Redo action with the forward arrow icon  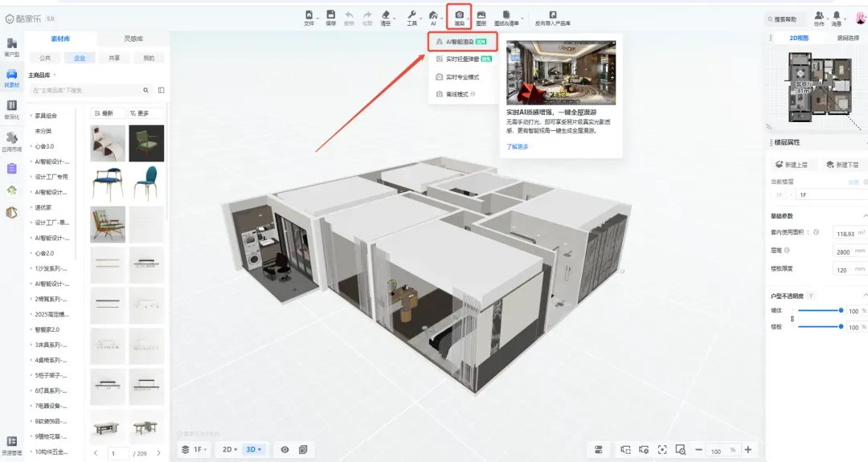(367, 15)
